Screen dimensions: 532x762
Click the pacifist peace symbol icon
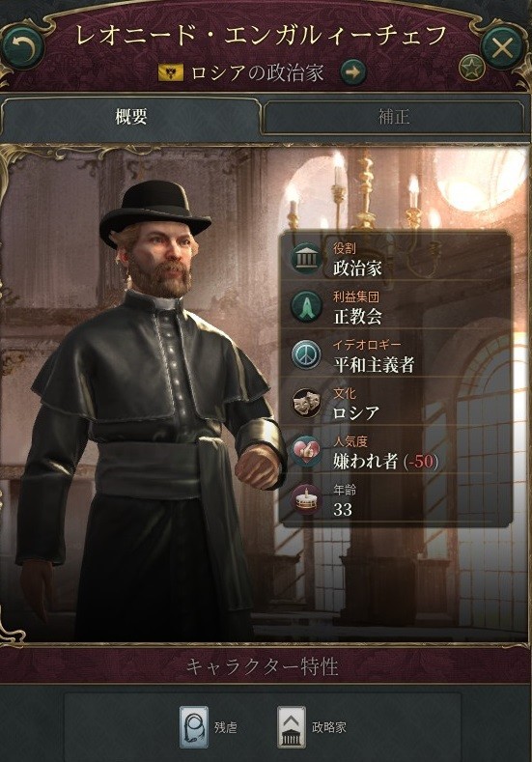306,354
